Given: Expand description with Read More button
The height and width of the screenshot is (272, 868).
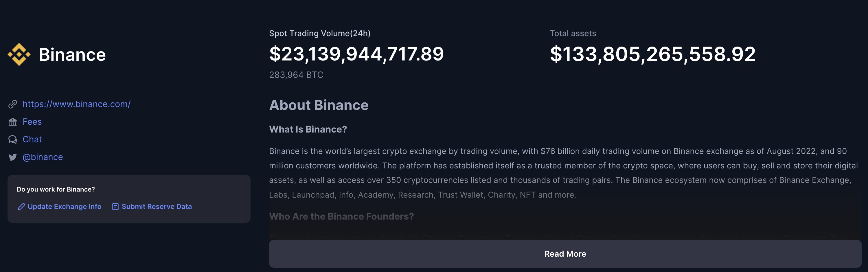Looking at the screenshot, I should pos(565,254).
